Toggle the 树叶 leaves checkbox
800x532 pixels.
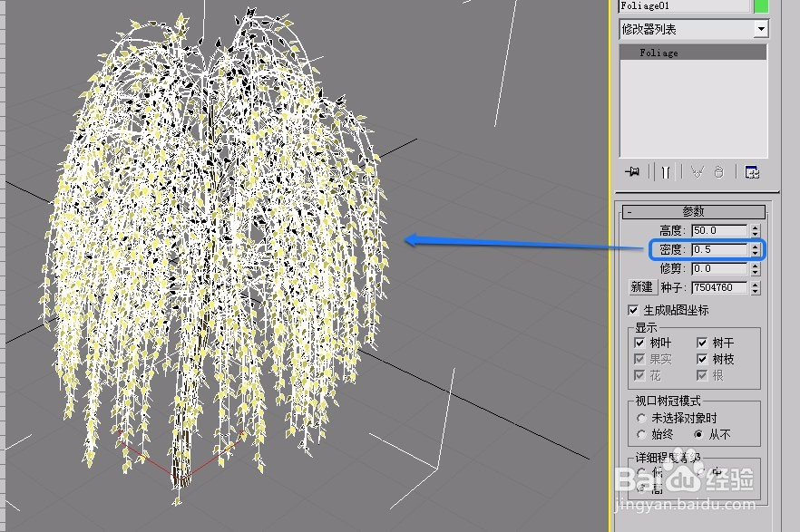(x=639, y=343)
